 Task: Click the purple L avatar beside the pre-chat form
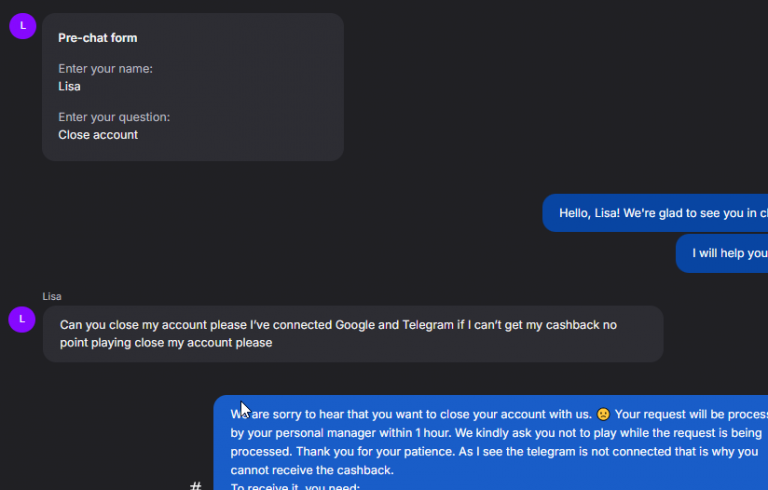(x=23, y=26)
